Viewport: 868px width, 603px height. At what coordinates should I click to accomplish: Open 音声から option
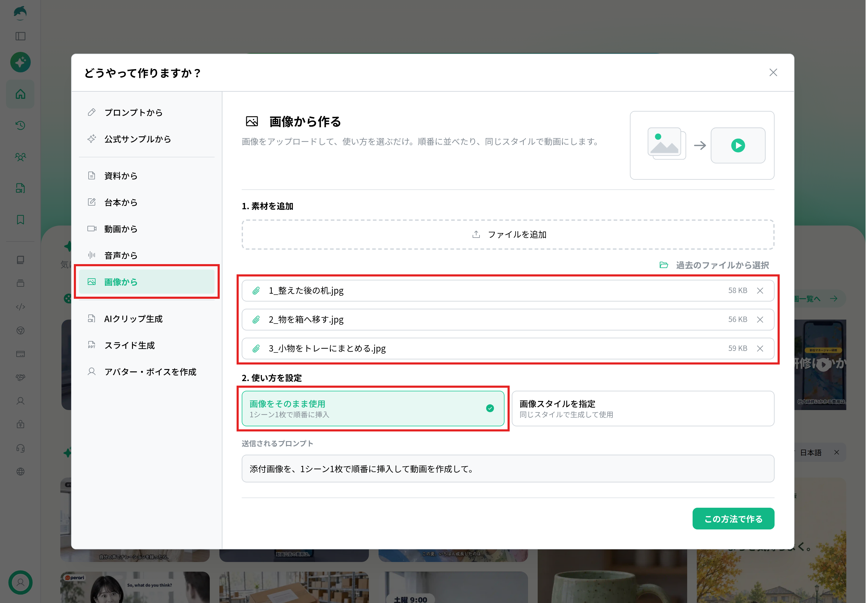tap(146, 255)
